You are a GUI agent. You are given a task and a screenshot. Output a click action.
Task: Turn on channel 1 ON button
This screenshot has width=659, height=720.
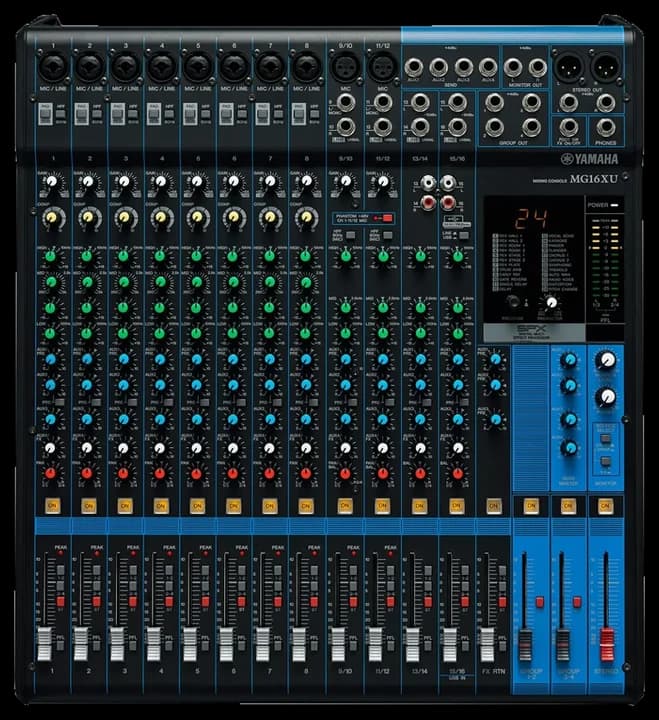click(x=52, y=506)
